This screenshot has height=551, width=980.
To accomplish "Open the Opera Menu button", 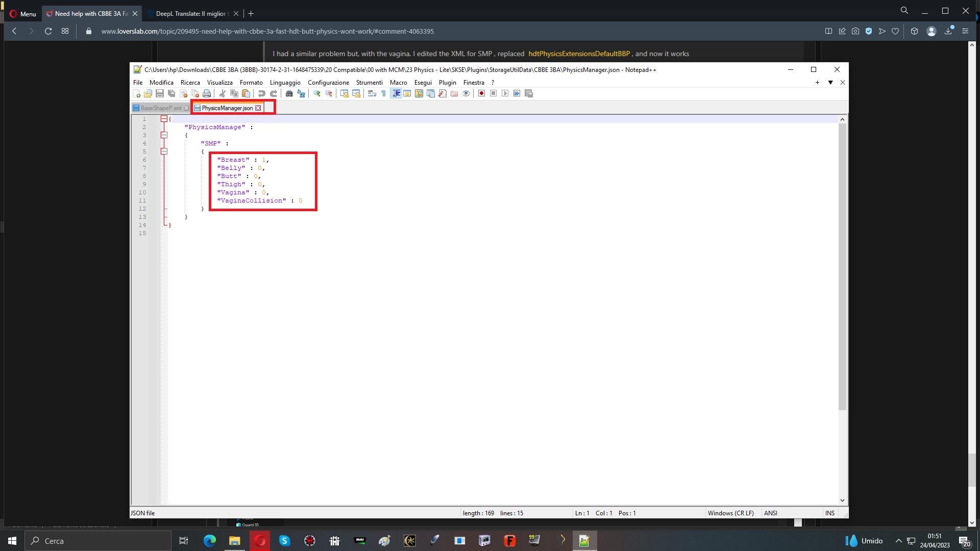I will (23, 14).
